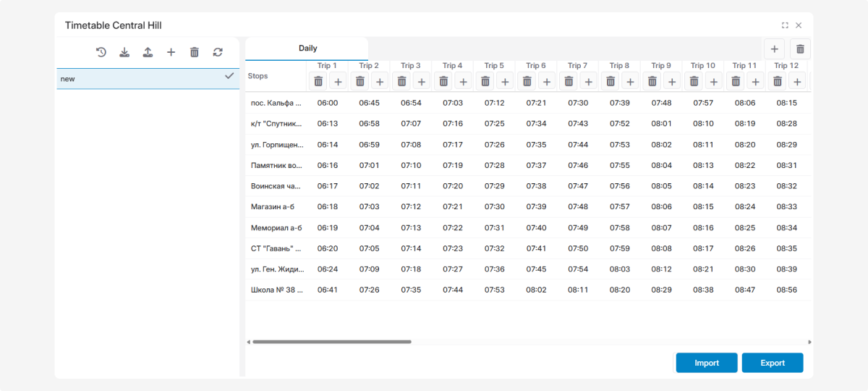Click the Export button
868x391 pixels.
pos(773,363)
